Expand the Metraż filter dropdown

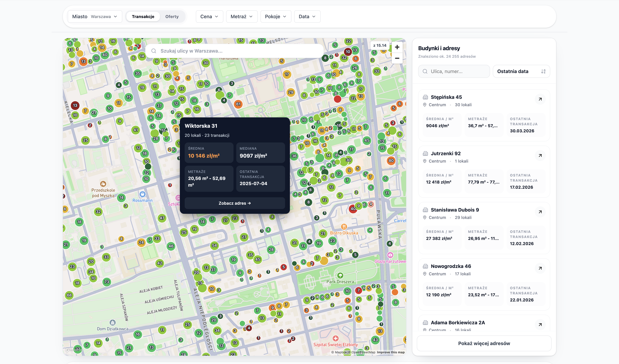click(242, 16)
